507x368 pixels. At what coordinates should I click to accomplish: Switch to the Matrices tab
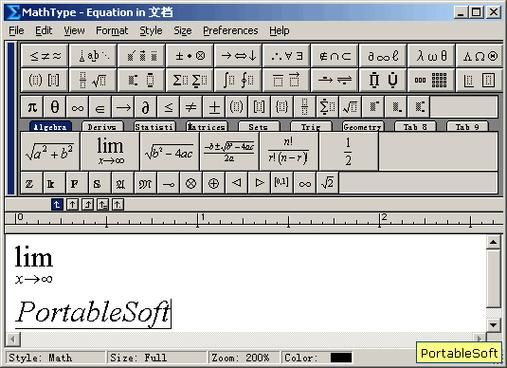click(x=207, y=127)
